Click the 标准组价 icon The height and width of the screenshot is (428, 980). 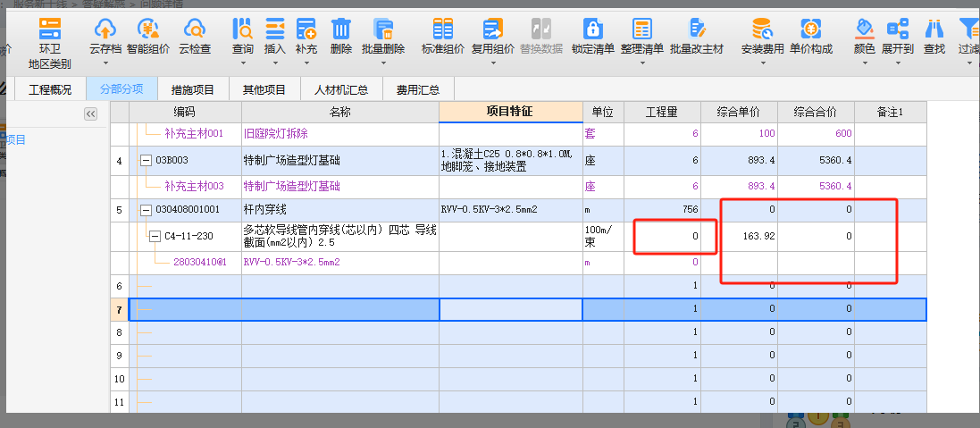tap(442, 29)
